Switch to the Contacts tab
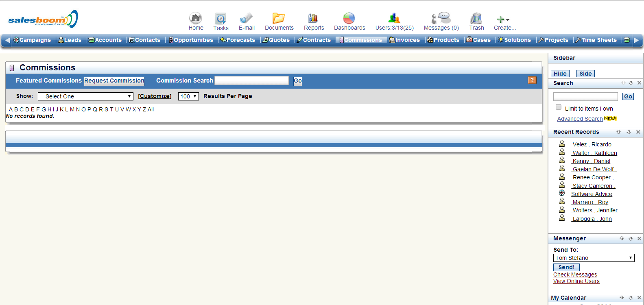This screenshot has width=644, height=305. pos(144,40)
